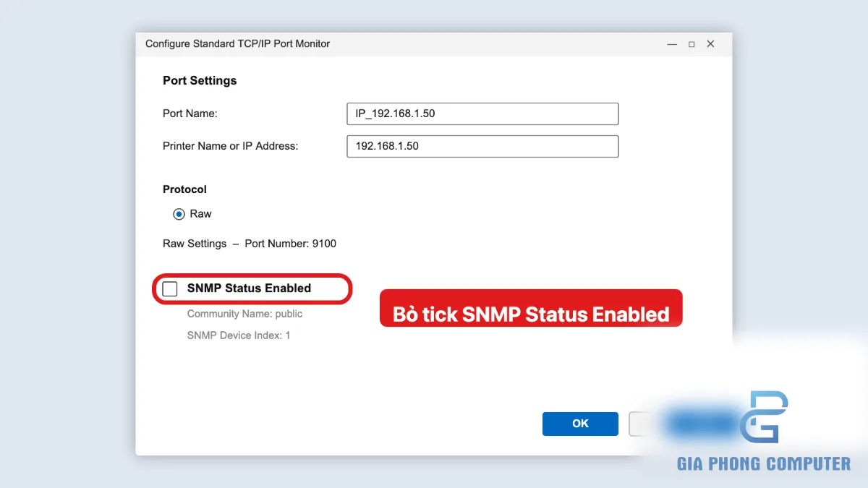Close the Port Monitor dialog with X

(710, 44)
